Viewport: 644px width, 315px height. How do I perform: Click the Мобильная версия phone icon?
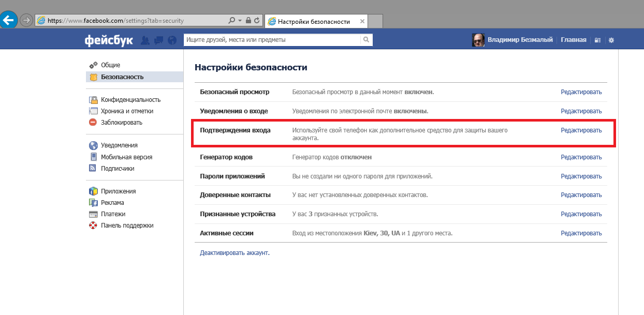(x=93, y=157)
